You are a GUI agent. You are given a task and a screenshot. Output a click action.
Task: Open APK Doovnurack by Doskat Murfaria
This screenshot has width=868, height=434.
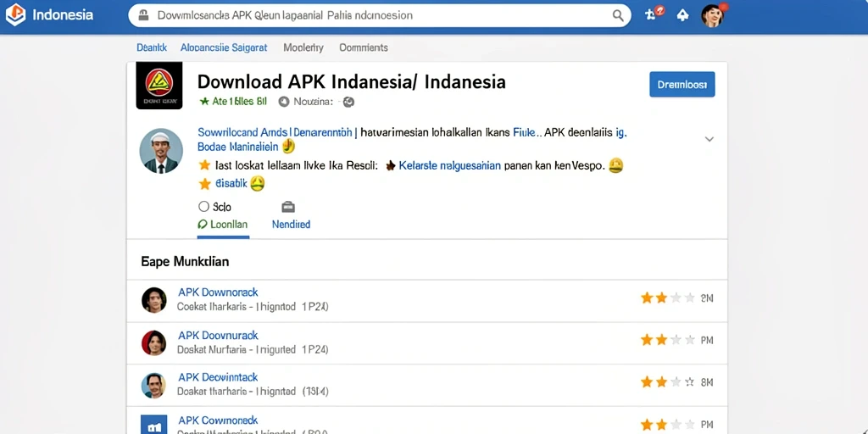[218, 336]
